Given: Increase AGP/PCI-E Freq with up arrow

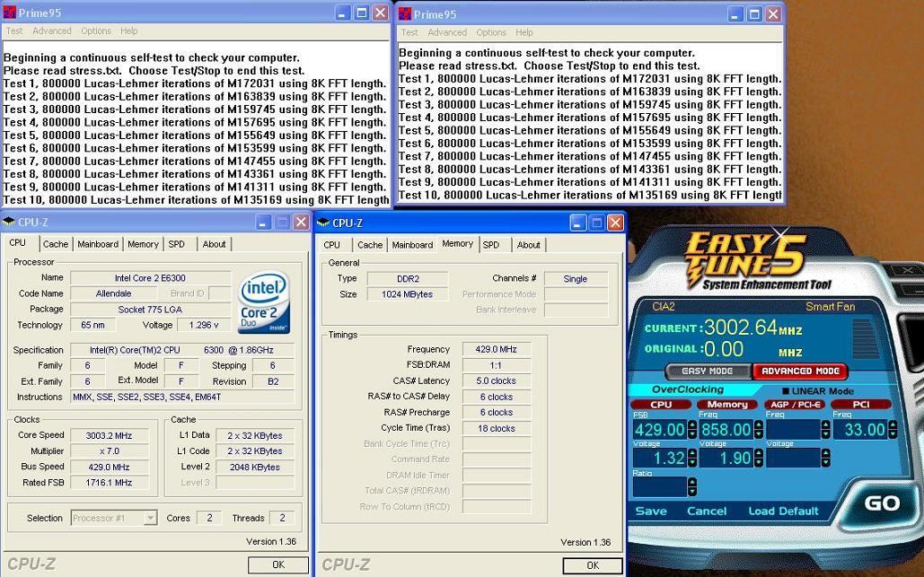Looking at the screenshot, I should click(x=825, y=424).
